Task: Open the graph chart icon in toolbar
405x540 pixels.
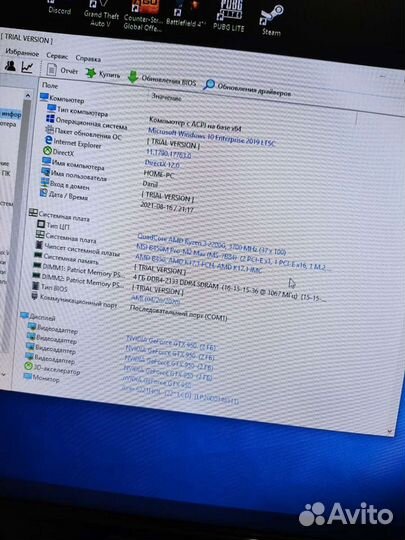Action: coord(27,67)
